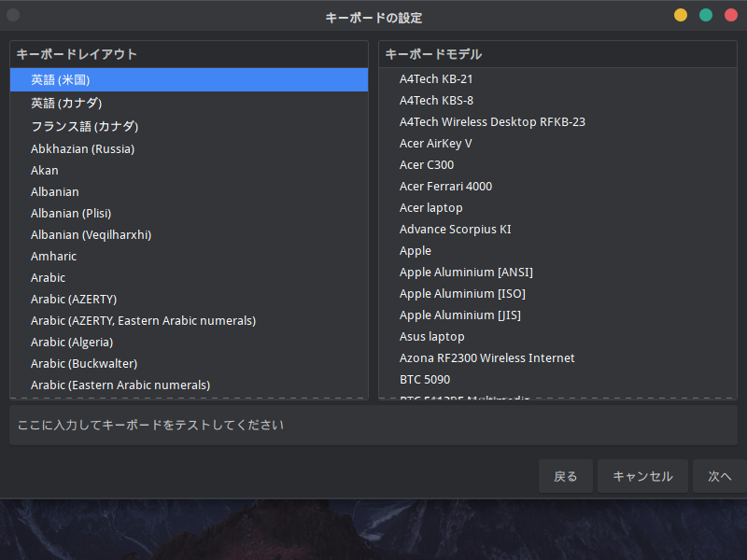
Task: Choose Apple Aluminium [ANSI] model
Action: pyautogui.click(x=557, y=272)
